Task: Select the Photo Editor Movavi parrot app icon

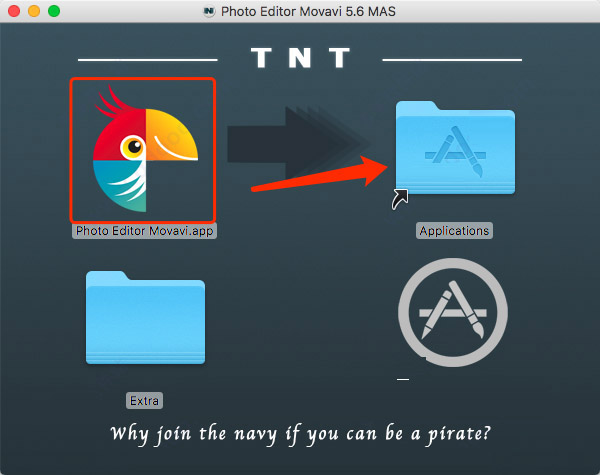Action: point(145,149)
